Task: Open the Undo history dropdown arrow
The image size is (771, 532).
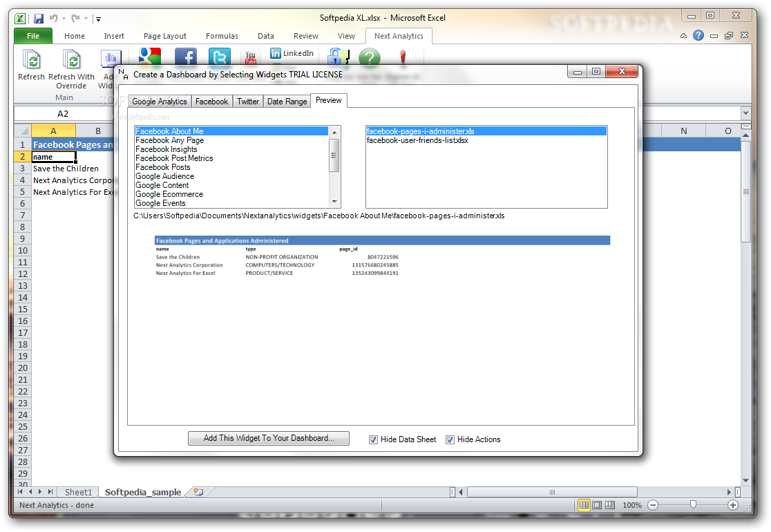Action: click(64, 19)
